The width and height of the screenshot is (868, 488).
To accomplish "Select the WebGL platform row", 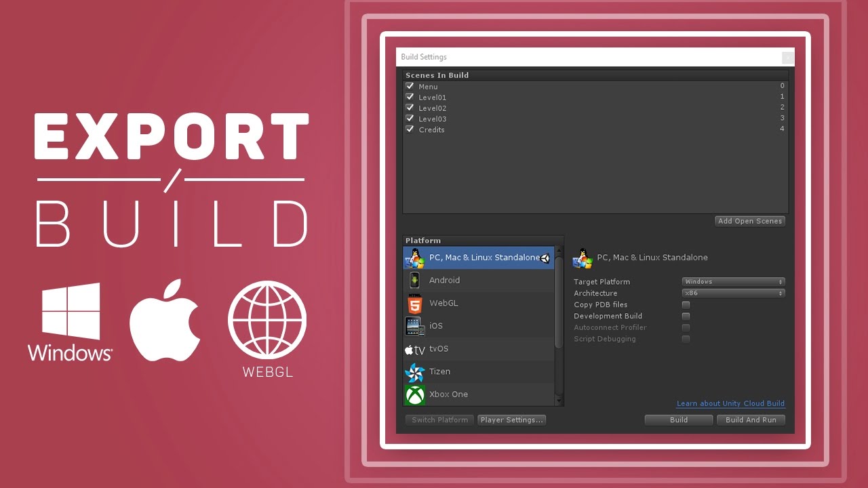I will pyautogui.click(x=479, y=303).
